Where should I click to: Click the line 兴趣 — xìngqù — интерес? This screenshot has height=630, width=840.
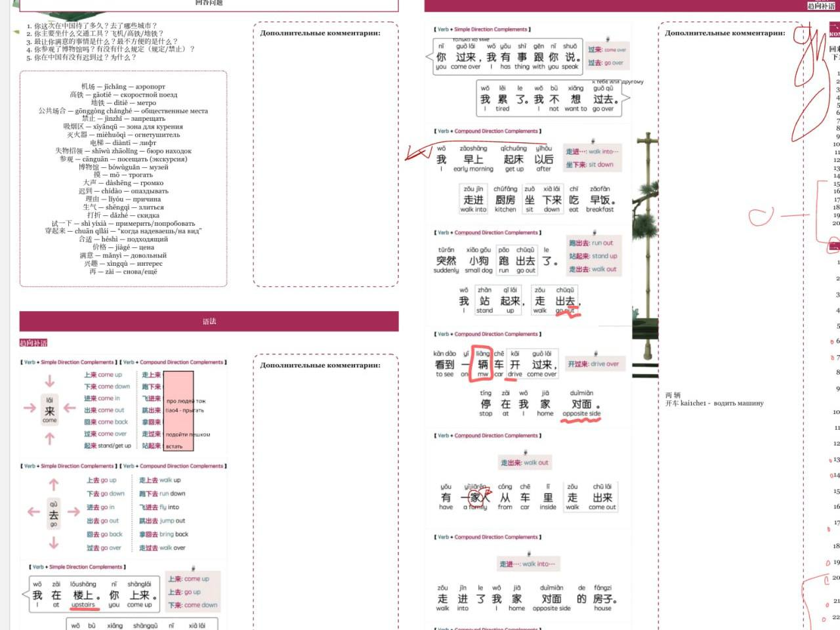click(123, 263)
